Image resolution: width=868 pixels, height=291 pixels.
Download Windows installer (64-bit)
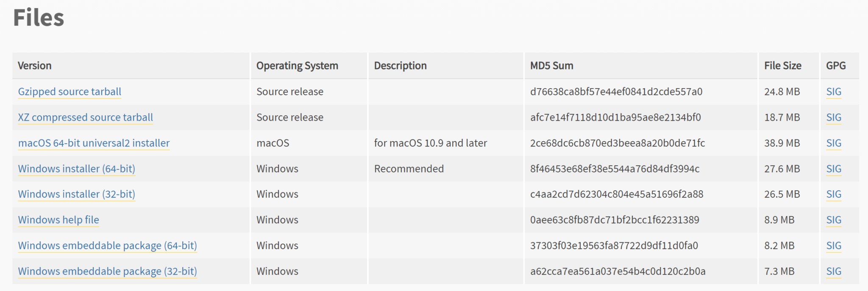point(76,169)
